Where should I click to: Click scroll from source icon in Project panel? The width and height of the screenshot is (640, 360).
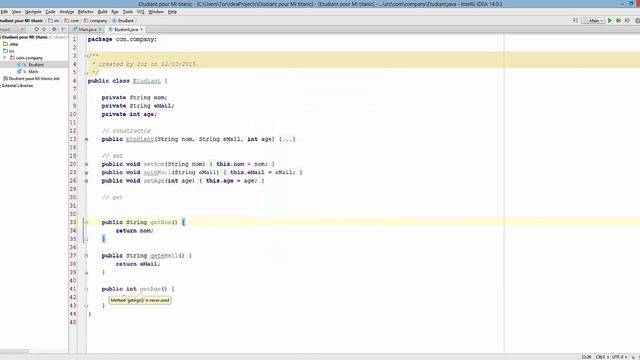point(36,29)
